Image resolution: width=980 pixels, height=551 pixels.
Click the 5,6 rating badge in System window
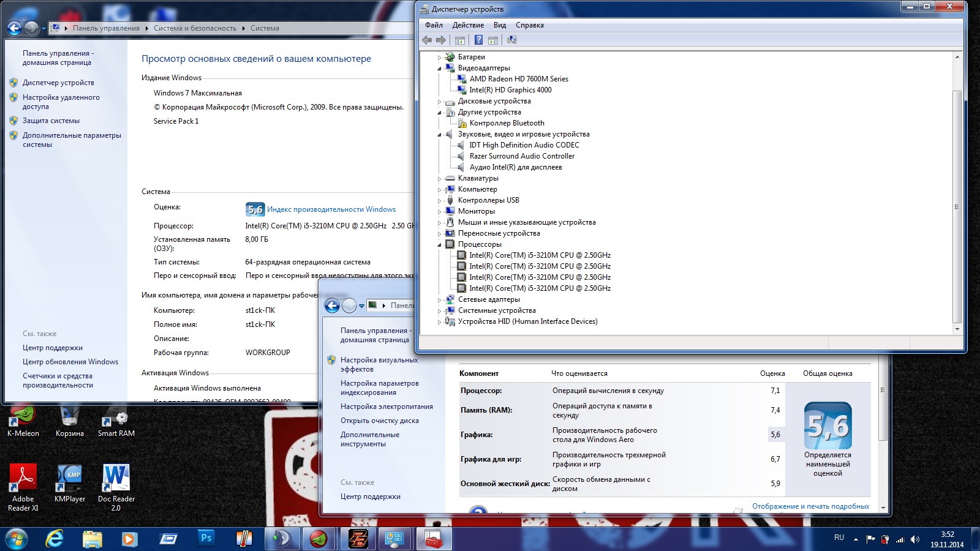tap(255, 209)
